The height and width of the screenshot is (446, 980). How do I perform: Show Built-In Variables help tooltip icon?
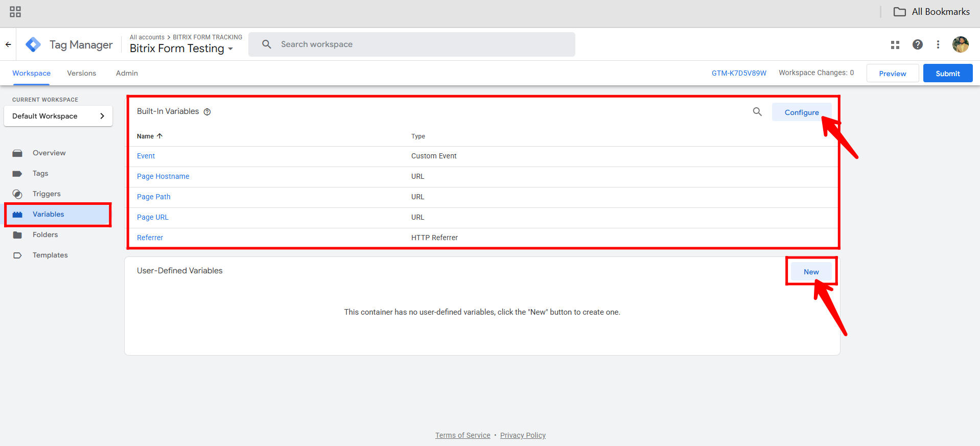207,112
